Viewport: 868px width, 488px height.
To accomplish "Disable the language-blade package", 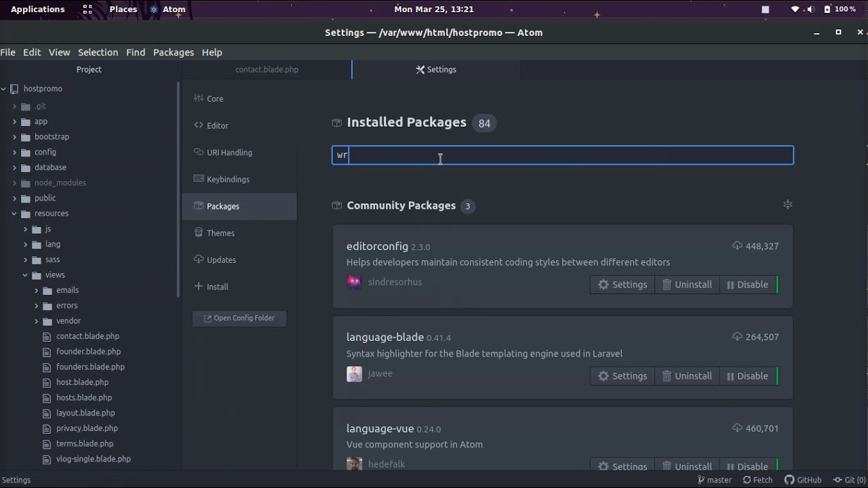I will click(747, 376).
